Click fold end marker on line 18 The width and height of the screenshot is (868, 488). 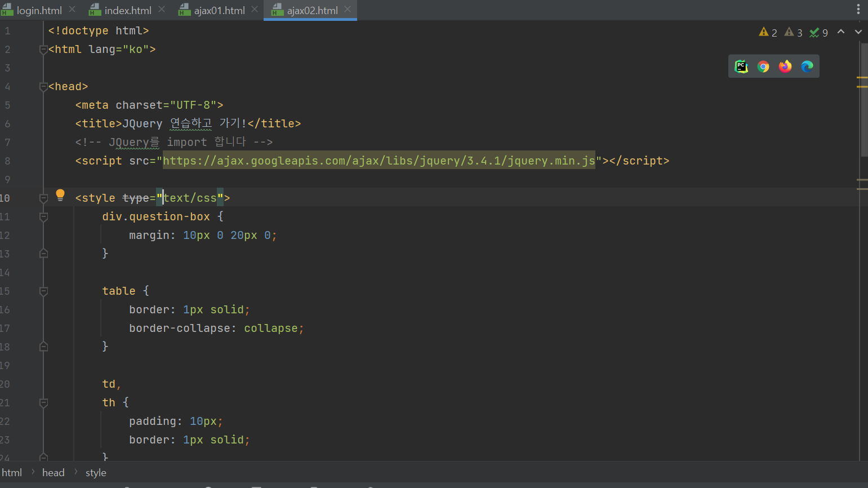click(x=43, y=347)
